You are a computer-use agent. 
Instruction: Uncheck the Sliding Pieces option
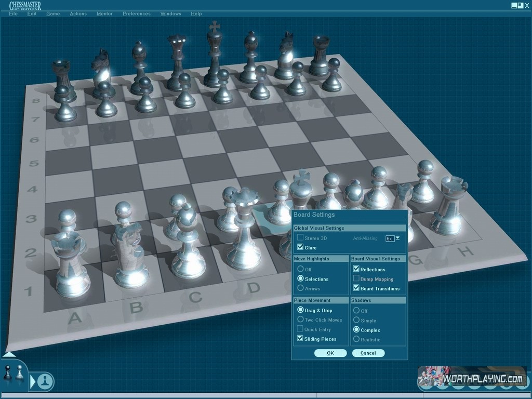[300, 339]
